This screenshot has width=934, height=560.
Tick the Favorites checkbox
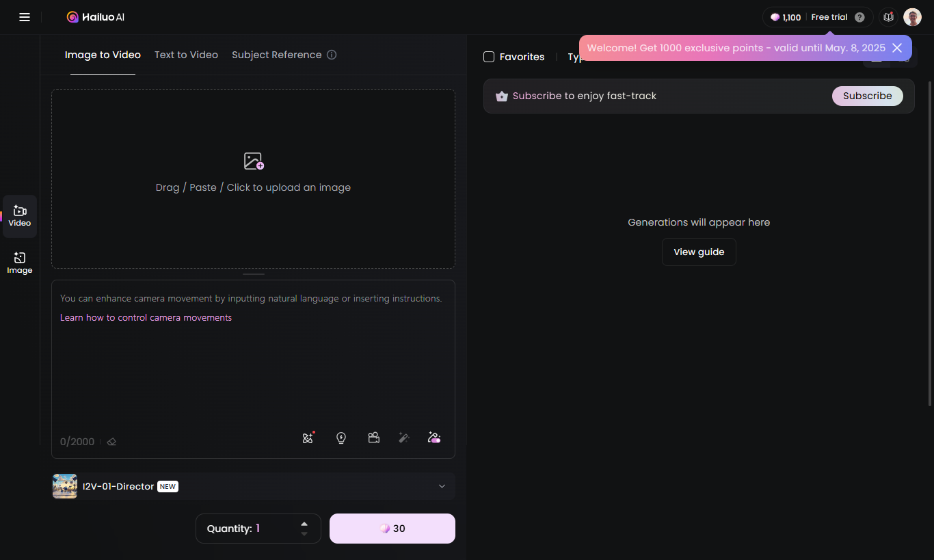[x=489, y=57]
